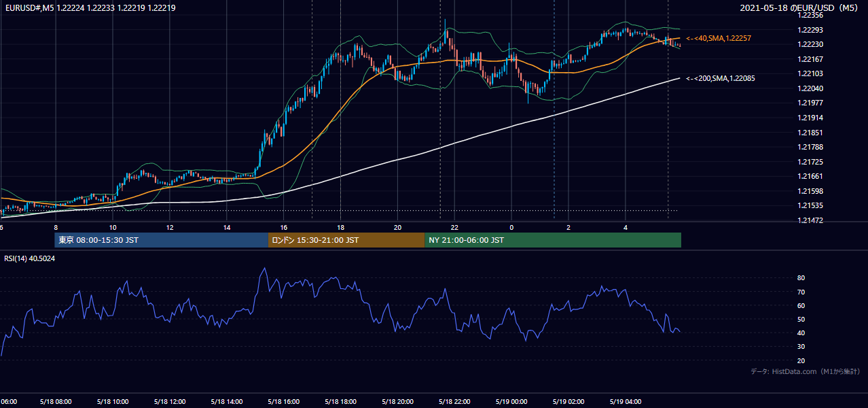
Task: Click the 5/18 18:00 time axis label
Action: click(341, 401)
